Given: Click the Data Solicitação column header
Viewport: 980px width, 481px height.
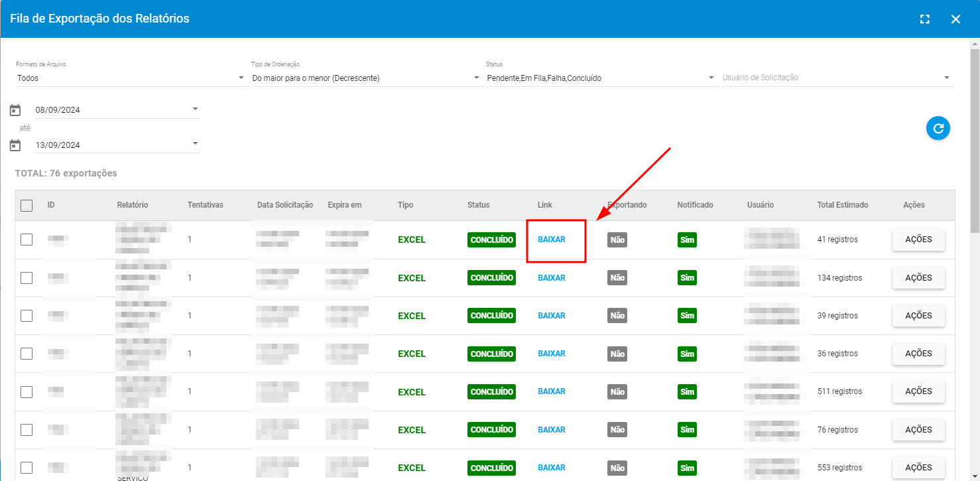Looking at the screenshot, I should (285, 205).
